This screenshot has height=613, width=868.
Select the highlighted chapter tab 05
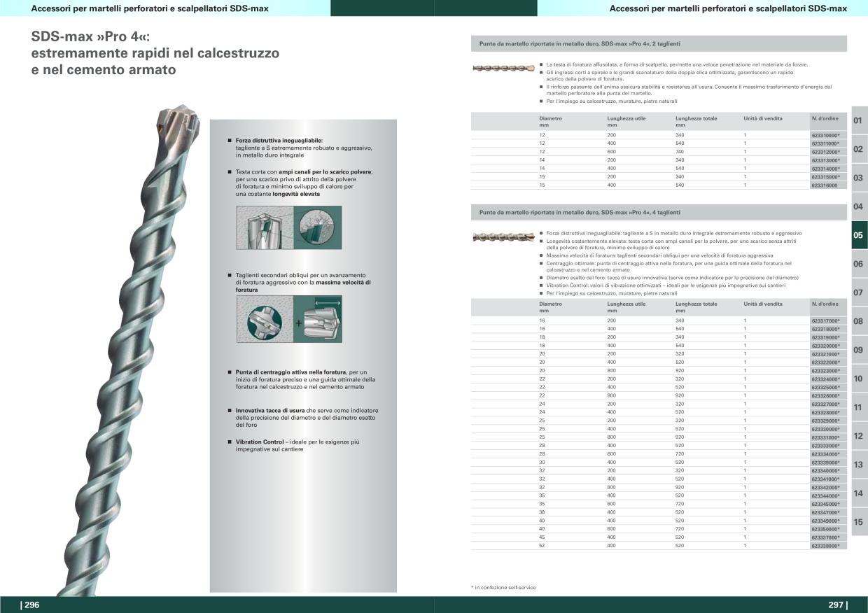[x=859, y=235]
